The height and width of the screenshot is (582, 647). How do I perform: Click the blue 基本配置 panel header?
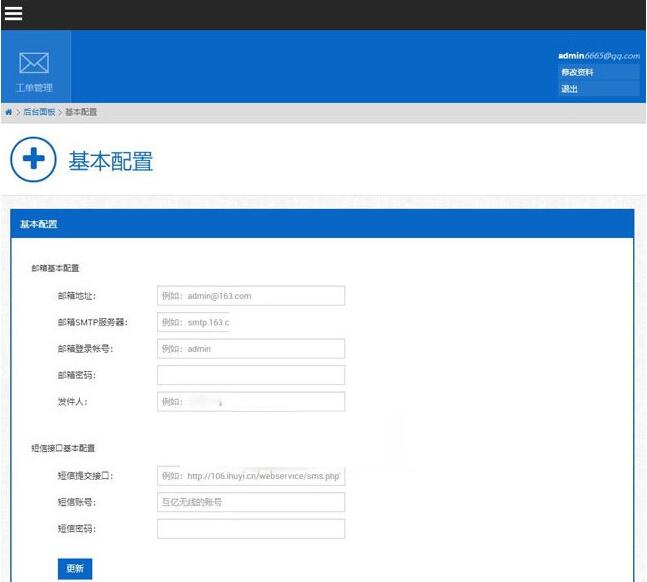tap(322, 224)
